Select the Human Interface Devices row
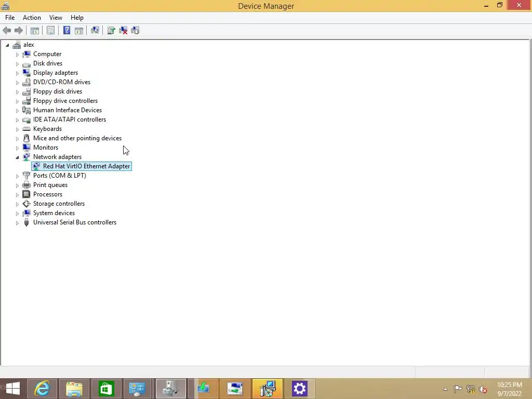The image size is (532, 399). [x=67, y=110]
